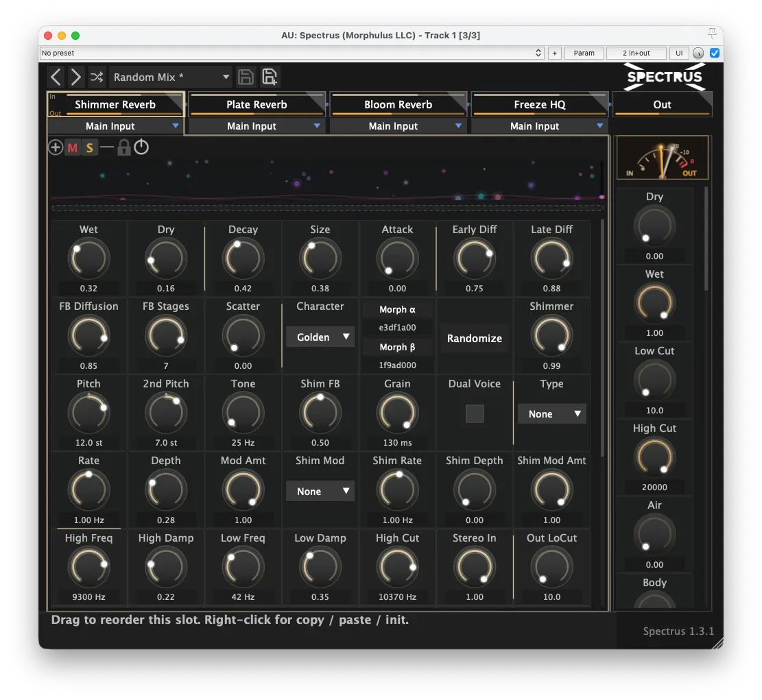Viewport: 762px width, 700px height.
Task: Click the High Freq value 9300 Hz
Action: click(x=88, y=597)
